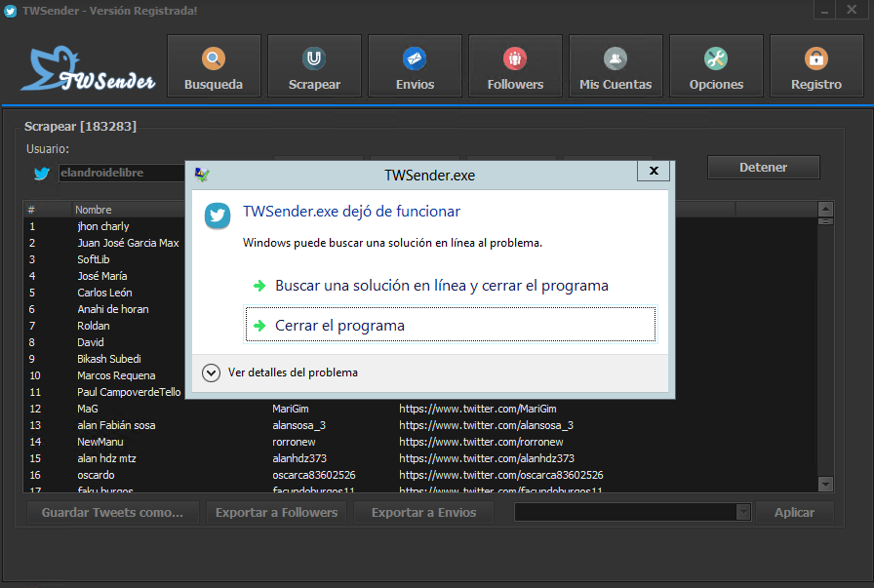Image resolution: width=874 pixels, height=588 pixels.
Task: Click the twitter.com/alansosa_3 URL cell
Action: 486,425
